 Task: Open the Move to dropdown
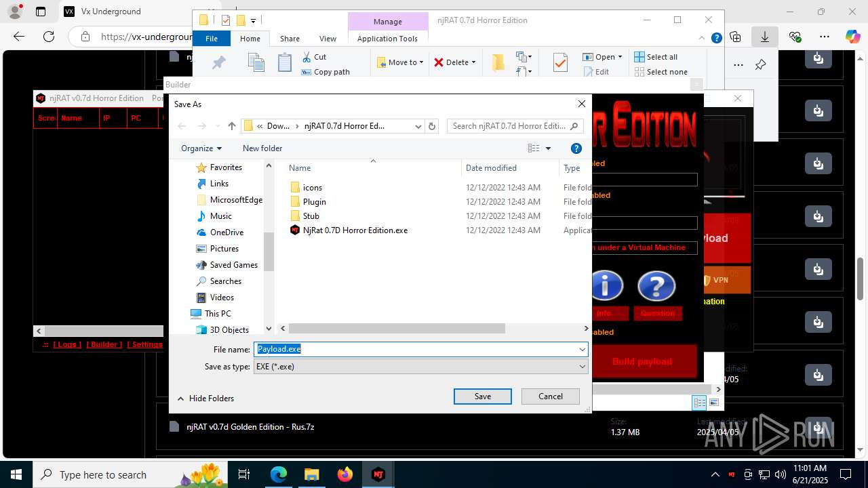(x=401, y=62)
